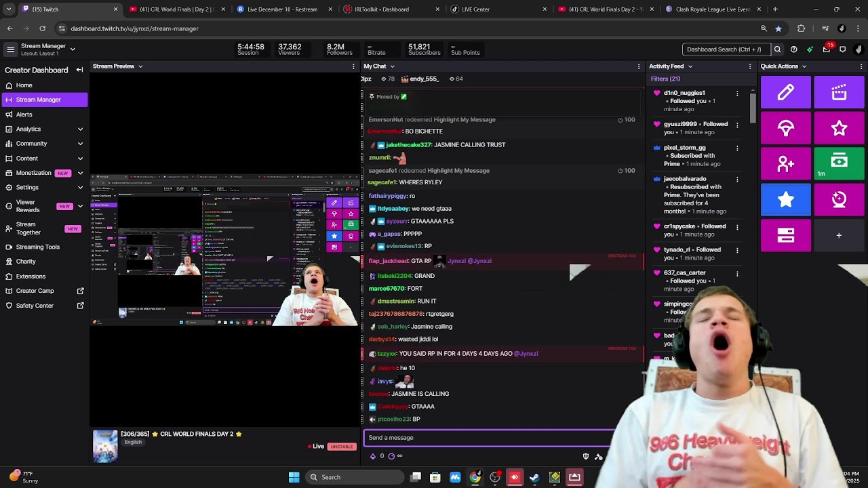Bookmark this page with the star icon

(778, 28)
